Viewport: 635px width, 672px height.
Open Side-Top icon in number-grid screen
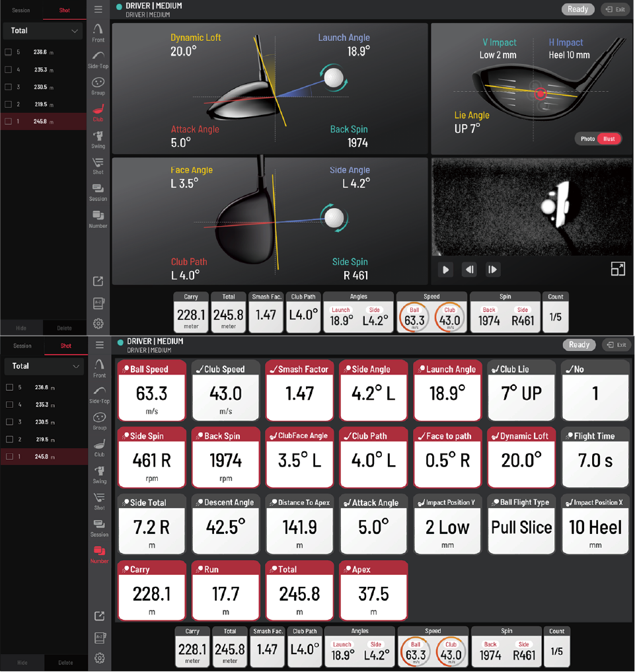tap(99, 394)
